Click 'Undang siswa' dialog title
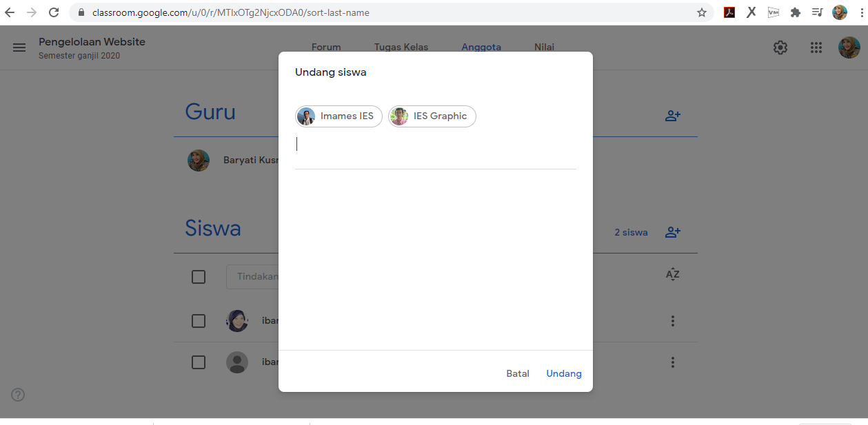Viewport: 868px width, 425px height. point(331,72)
